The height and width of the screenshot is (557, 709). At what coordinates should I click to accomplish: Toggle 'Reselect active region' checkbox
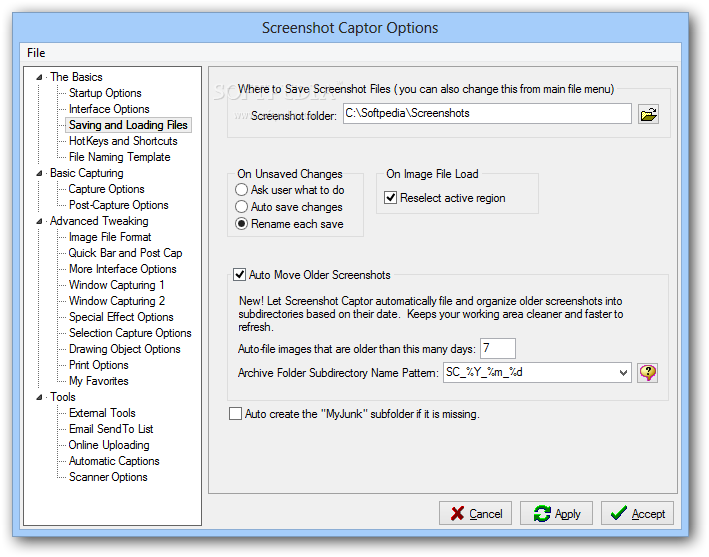pos(390,198)
